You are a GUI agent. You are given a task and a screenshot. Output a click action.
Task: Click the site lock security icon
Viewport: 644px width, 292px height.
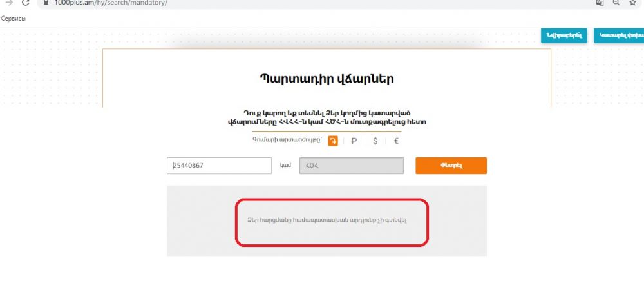tap(46, 3)
